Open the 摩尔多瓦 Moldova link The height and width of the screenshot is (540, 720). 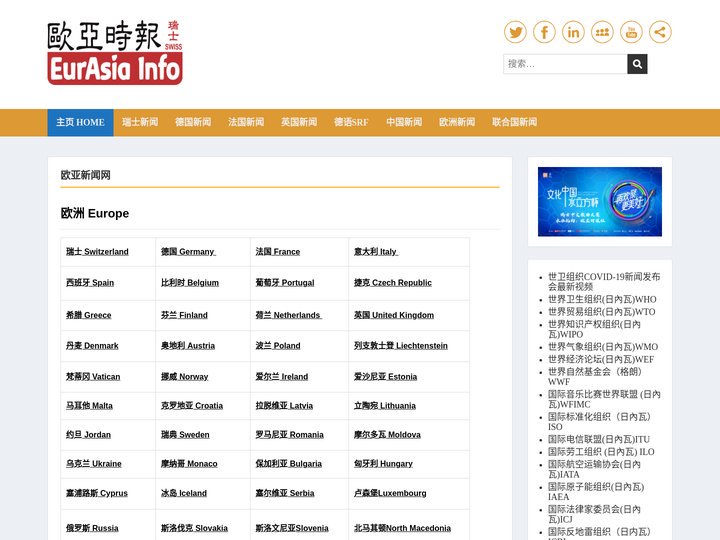pos(388,435)
